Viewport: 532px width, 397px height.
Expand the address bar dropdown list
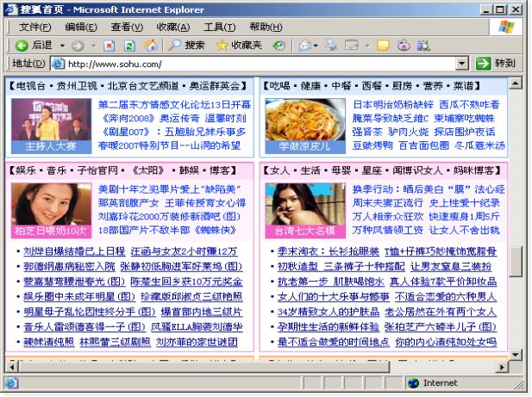point(461,64)
